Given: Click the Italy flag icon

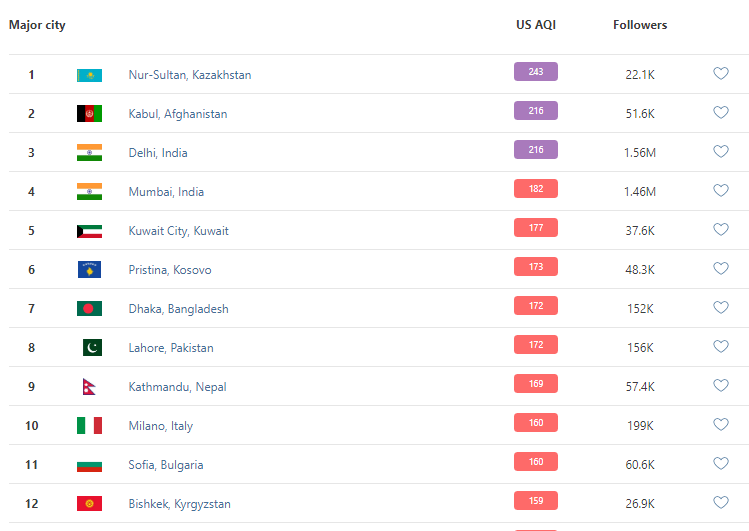Looking at the screenshot, I should (89, 426).
